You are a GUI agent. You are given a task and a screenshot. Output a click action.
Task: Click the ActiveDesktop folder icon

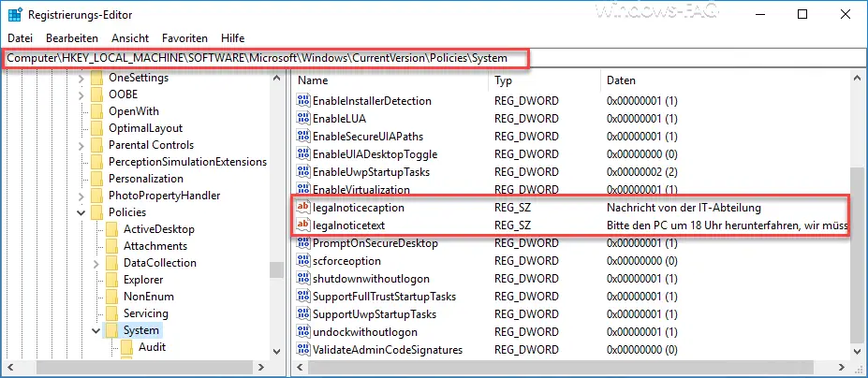pyautogui.click(x=111, y=229)
